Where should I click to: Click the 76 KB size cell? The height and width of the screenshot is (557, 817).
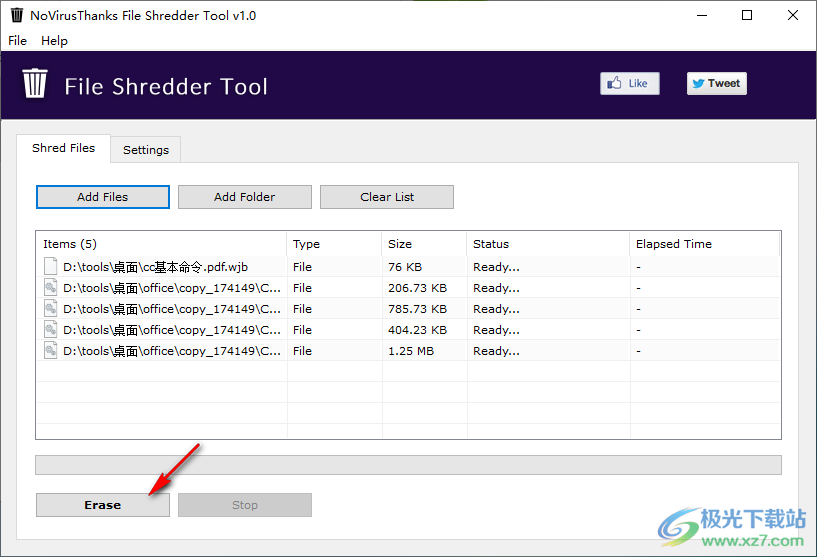405,267
